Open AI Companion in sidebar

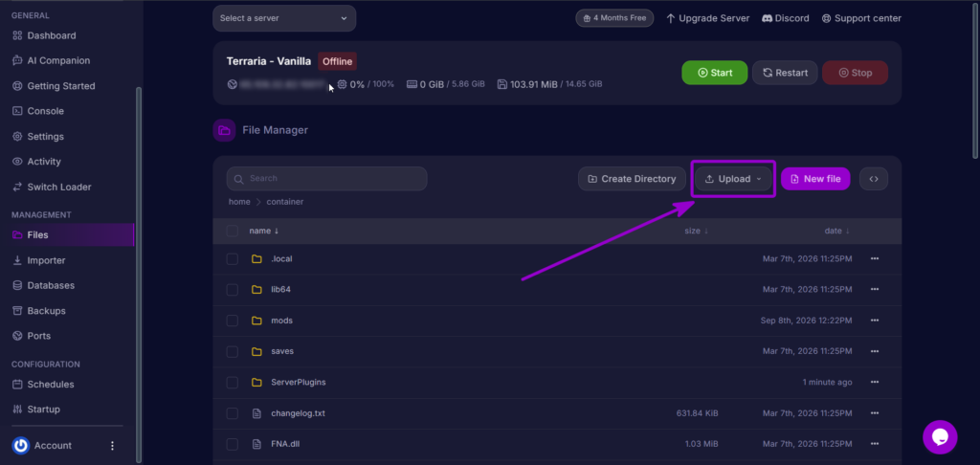point(51,60)
